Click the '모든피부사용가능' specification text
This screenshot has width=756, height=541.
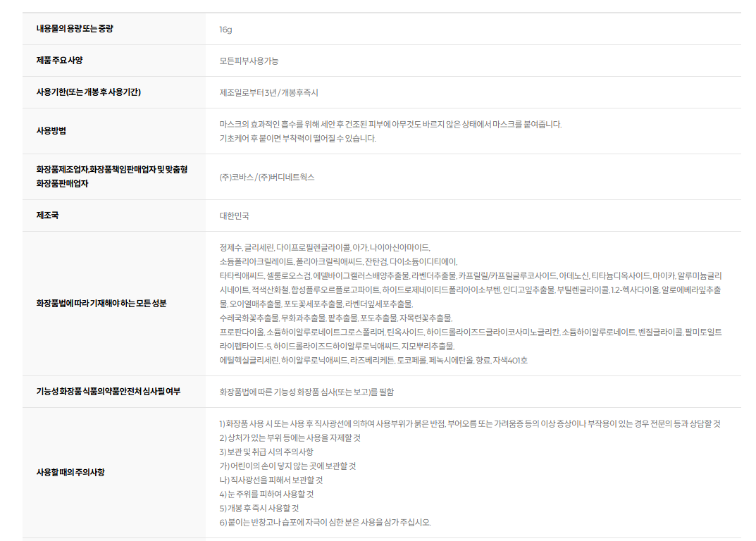[x=249, y=61]
